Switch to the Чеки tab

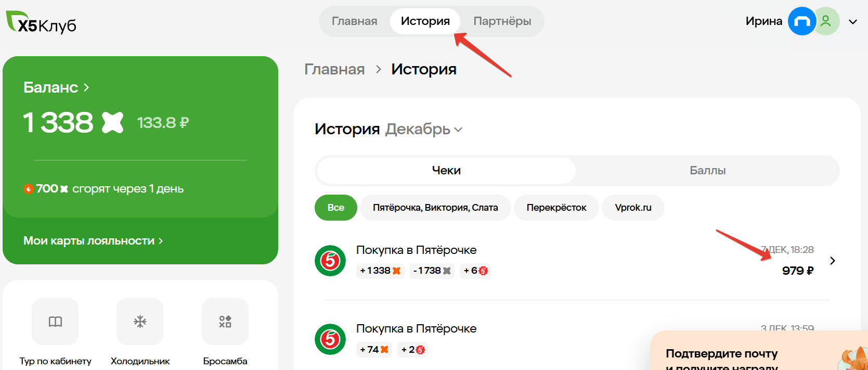coord(446,171)
